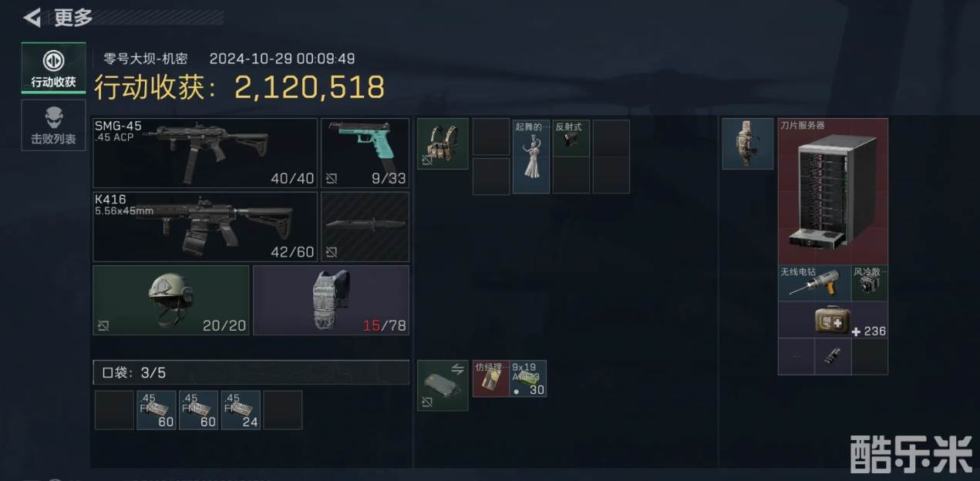Select the K416 rifle slot
The width and height of the screenshot is (980, 481).
205,227
